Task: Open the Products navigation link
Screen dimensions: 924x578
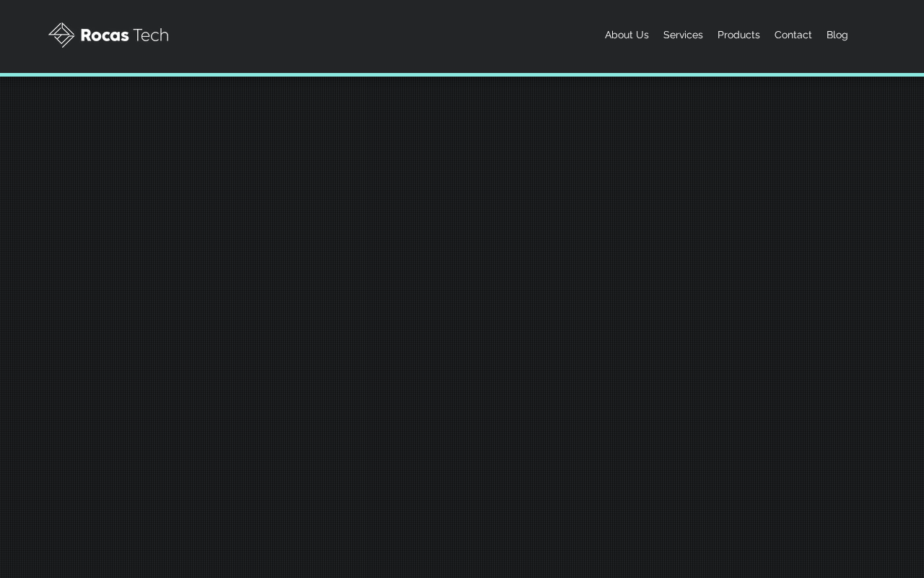Action: point(738,35)
